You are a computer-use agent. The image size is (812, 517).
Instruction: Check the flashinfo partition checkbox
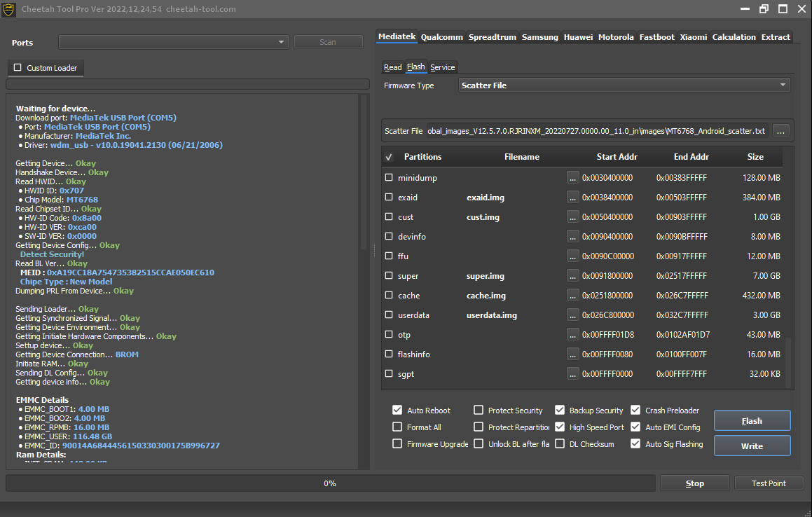pos(389,354)
